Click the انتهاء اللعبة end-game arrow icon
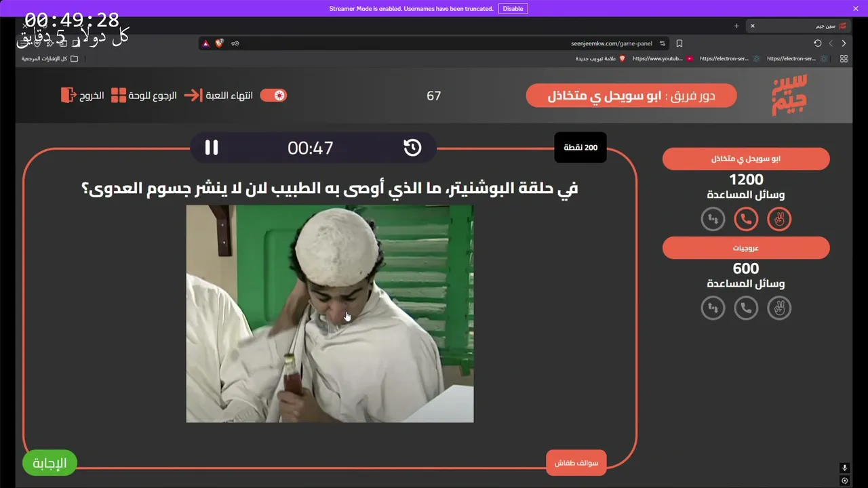The width and height of the screenshot is (868, 488). [x=193, y=96]
